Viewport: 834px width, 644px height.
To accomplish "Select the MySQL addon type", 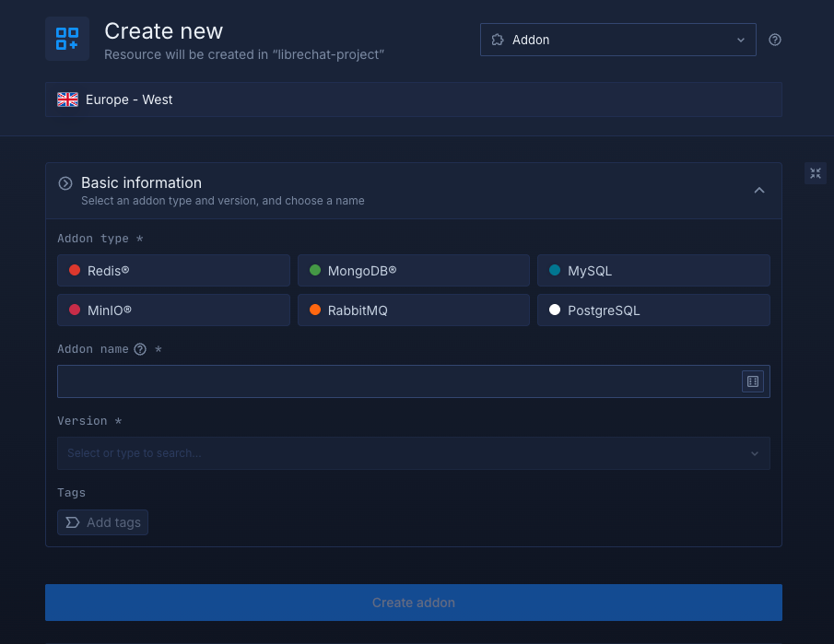I will pyautogui.click(x=653, y=271).
